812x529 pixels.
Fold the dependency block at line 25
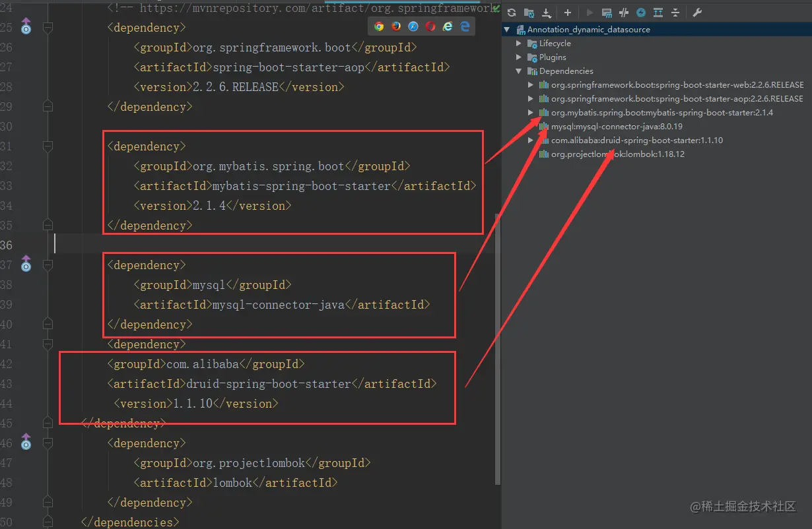(48, 28)
